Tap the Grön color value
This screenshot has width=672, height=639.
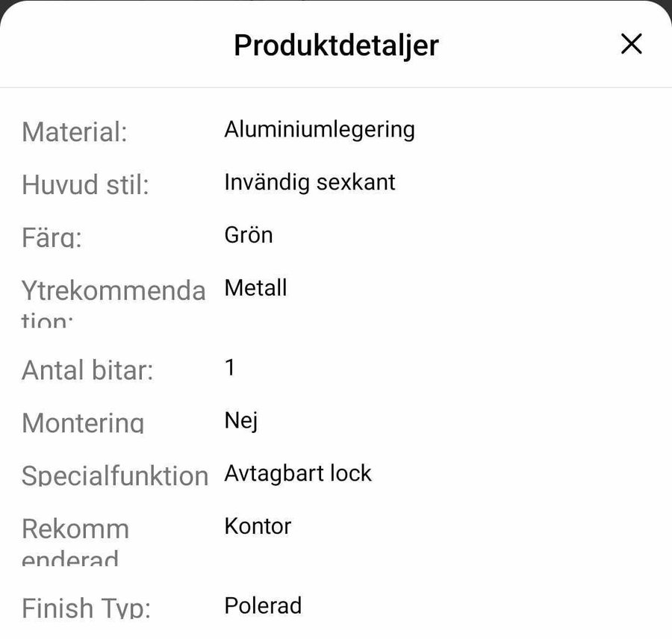click(x=248, y=235)
